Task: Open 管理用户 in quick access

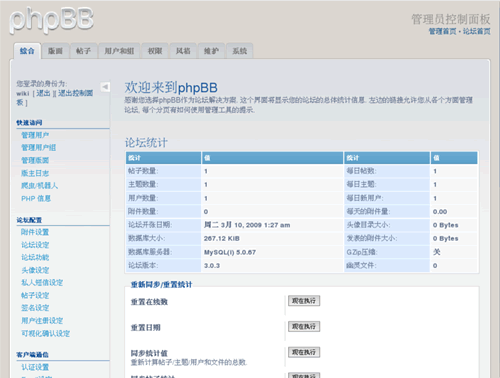Action: point(35,135)
